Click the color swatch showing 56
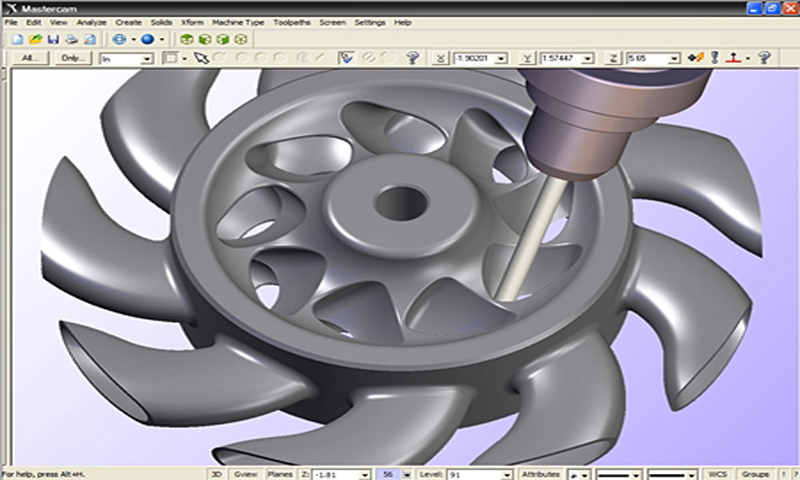This screenshot has width=800, height=480. tap(388, 474)
